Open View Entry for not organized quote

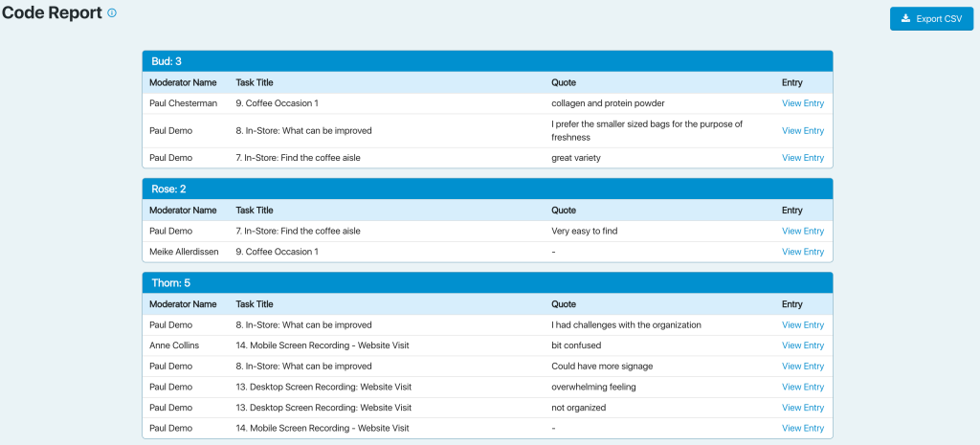(x=803, y=408)
